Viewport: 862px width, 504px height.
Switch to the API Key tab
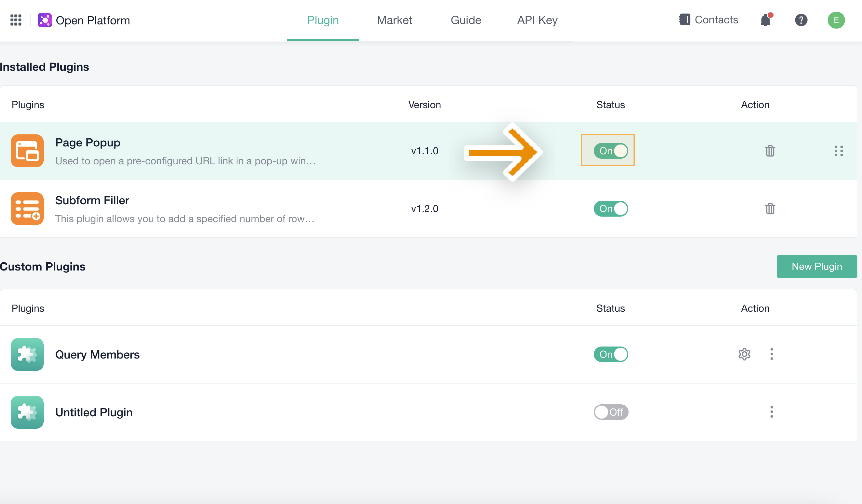(537, 20)
